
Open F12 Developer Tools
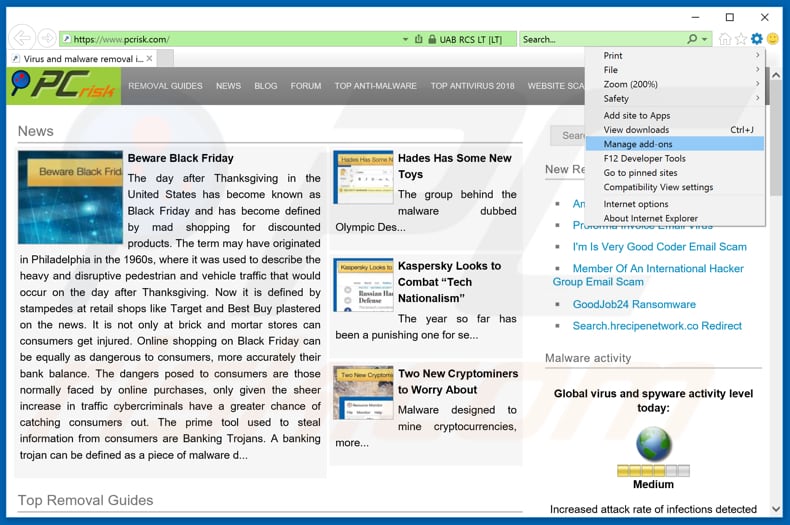(x=675, y=158)
